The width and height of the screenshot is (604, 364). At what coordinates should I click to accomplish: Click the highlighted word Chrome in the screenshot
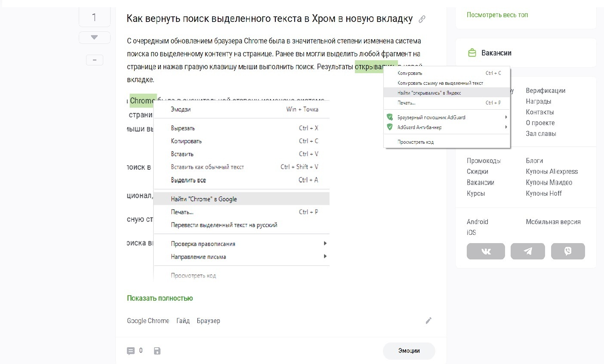(142, 101)
